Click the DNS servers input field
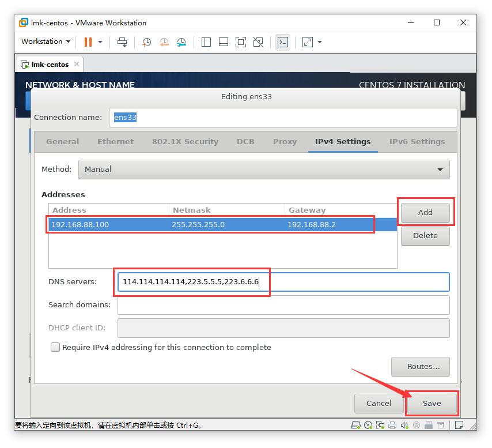This screenshot has width=492, height=448. pos(283,282)
